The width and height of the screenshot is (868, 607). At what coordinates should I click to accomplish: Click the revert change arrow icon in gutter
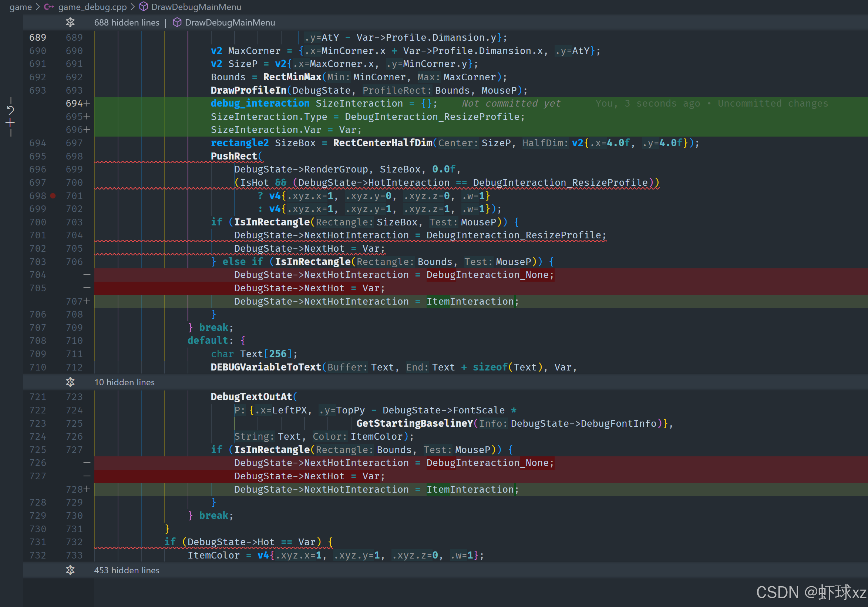click(11, 110)
